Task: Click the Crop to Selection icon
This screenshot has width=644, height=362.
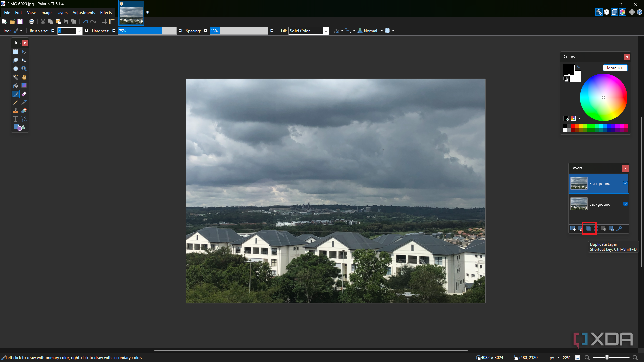Action: pyautogui.click(x=66, y=21)
